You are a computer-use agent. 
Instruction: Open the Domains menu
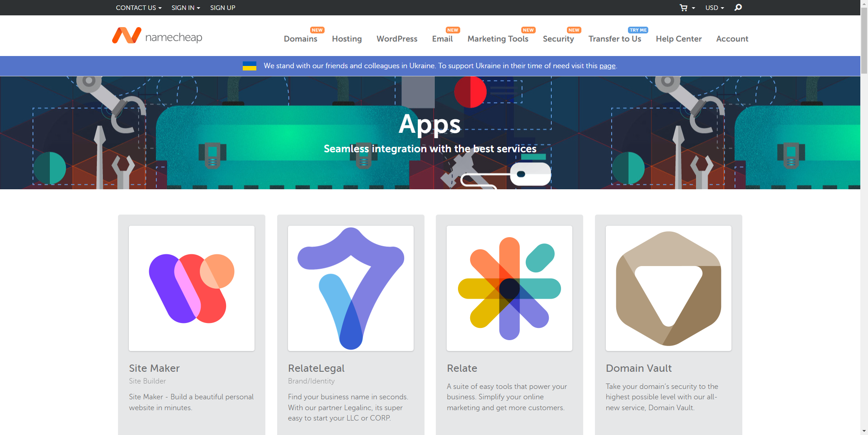pyautogui.click(x=301, y=39)
